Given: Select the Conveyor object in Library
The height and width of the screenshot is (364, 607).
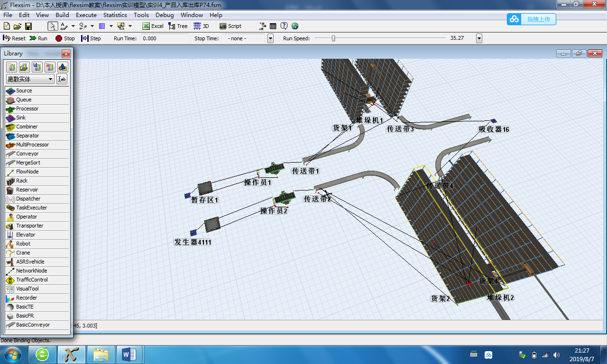Looking at the screenshot, I should 27,154.
